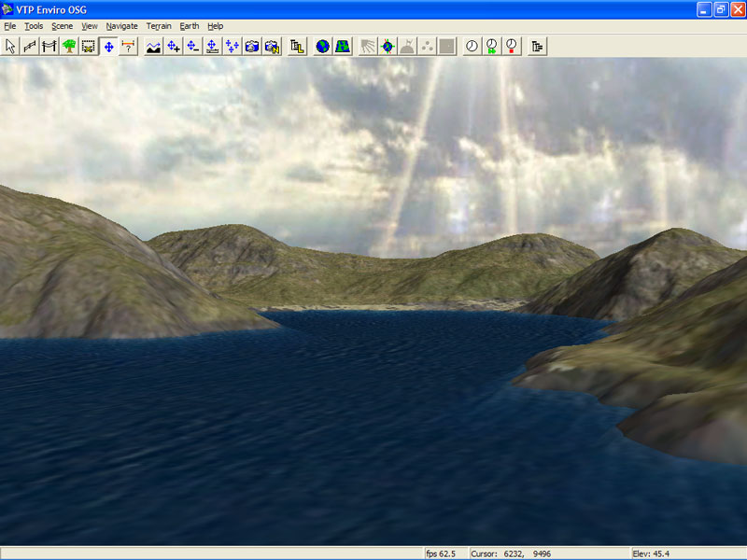The width and height of the screenshot is (747, 560).
Task: Select the green tree planting tool
Action: 69,46
